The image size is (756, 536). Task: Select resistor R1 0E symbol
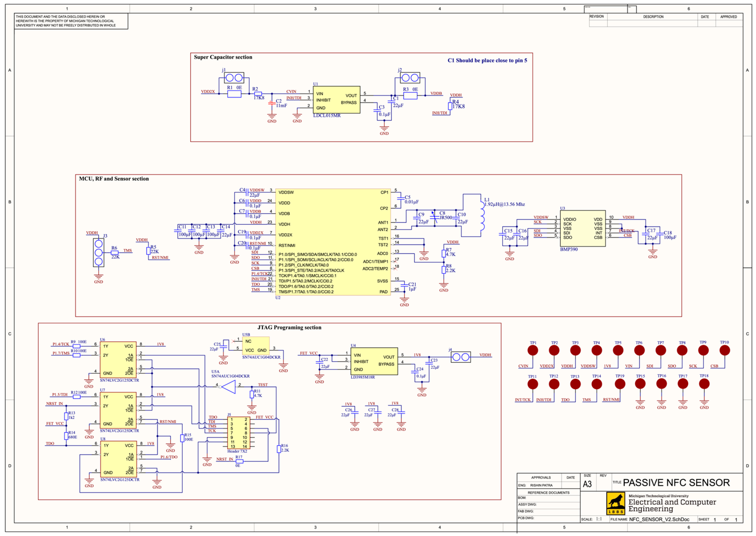point(234,94)
